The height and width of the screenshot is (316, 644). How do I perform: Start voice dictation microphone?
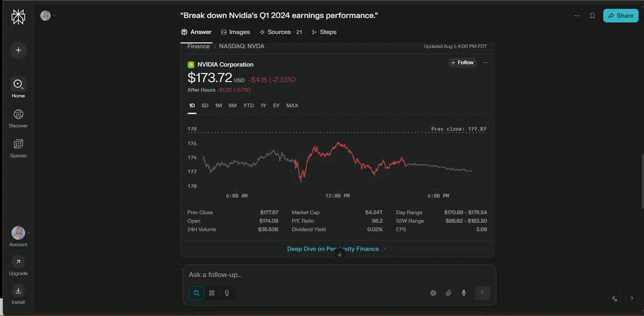[464, 293]
